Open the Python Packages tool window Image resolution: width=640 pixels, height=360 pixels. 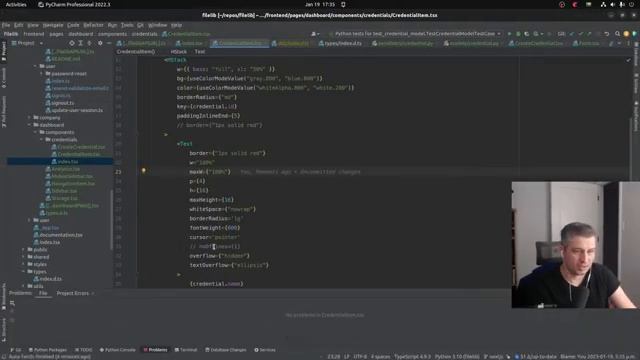[48, 350]
